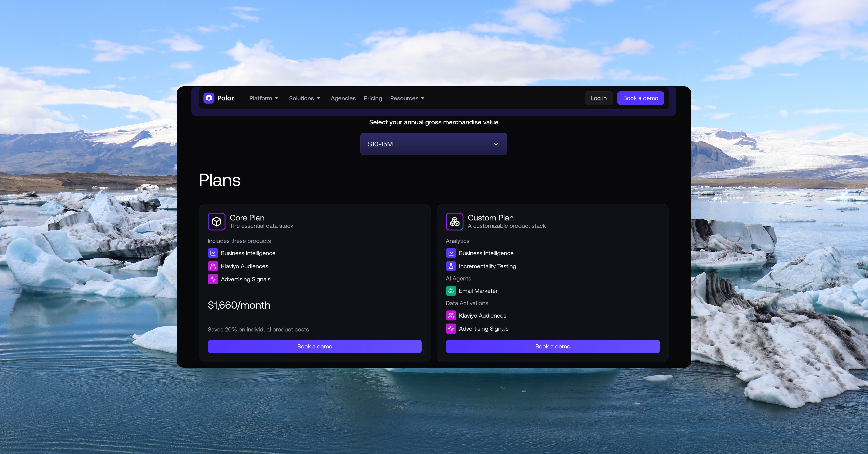The height and width of the screenshot is (454, 868).
Task: Click 'Select your annual gross merchandise value' label
Action: (434, 122)
